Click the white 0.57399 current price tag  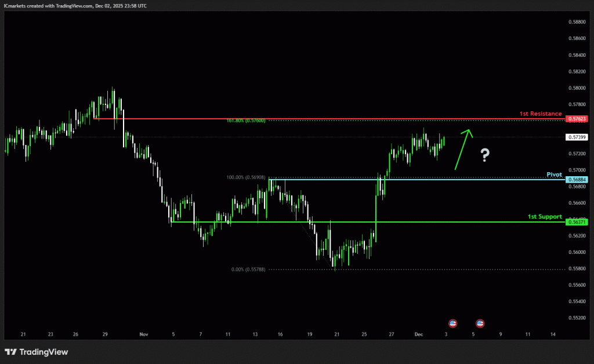click(x=578, y=137)
